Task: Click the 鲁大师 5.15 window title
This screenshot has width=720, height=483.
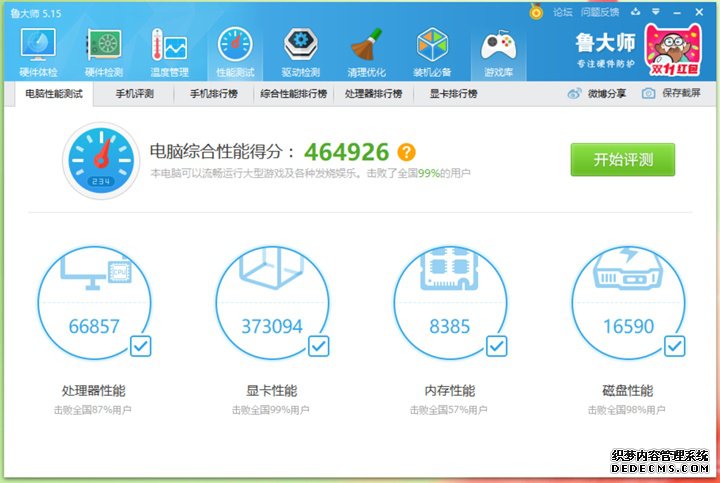Action: [x=36, y=13]
